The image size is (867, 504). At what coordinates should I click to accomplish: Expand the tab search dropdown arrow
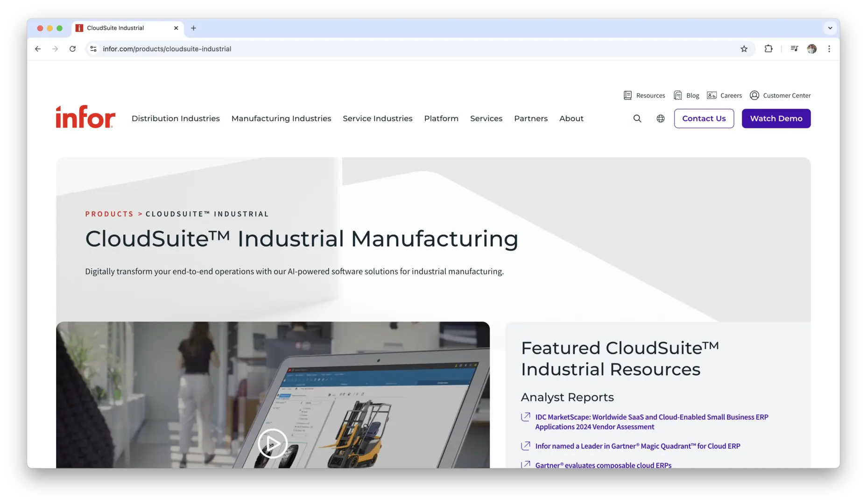[830, 28]
